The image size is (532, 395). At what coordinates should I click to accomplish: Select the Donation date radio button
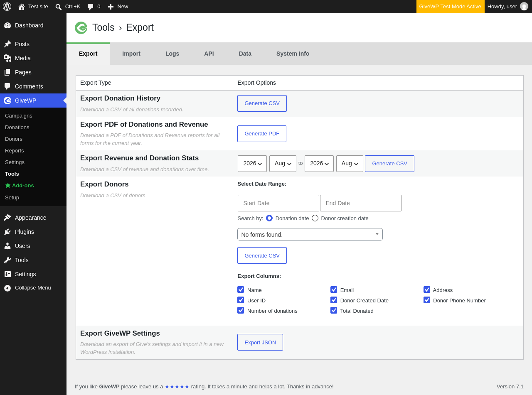269,218
